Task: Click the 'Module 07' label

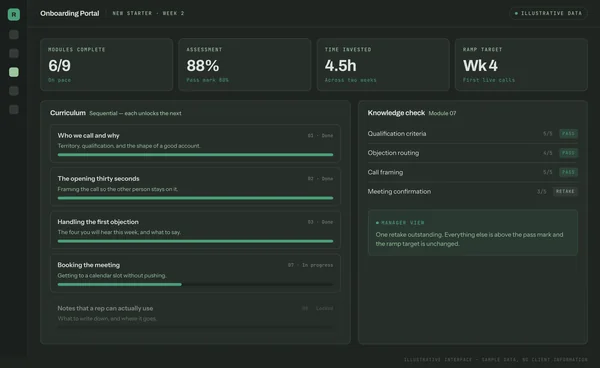Action: 442,113
